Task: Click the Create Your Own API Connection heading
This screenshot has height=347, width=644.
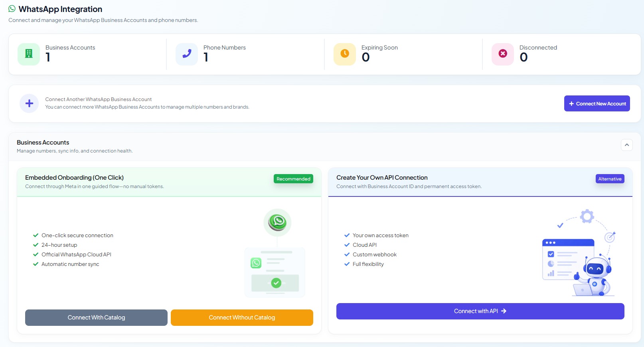Action: (382, 178)
